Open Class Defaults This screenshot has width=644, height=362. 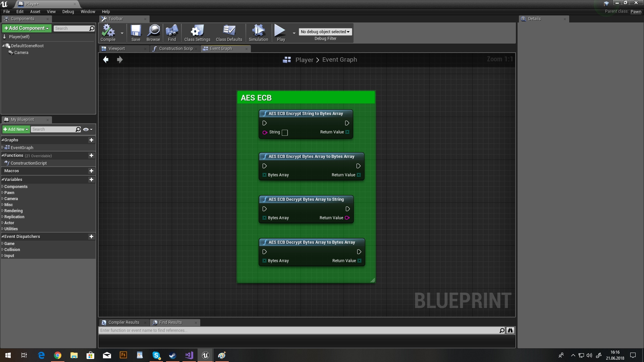point(229,33)
